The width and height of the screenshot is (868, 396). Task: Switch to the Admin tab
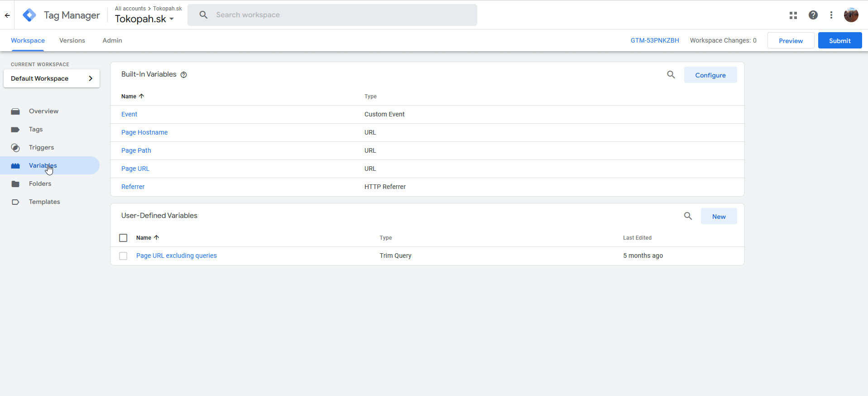pyautogui.click(x=112, y=40)
